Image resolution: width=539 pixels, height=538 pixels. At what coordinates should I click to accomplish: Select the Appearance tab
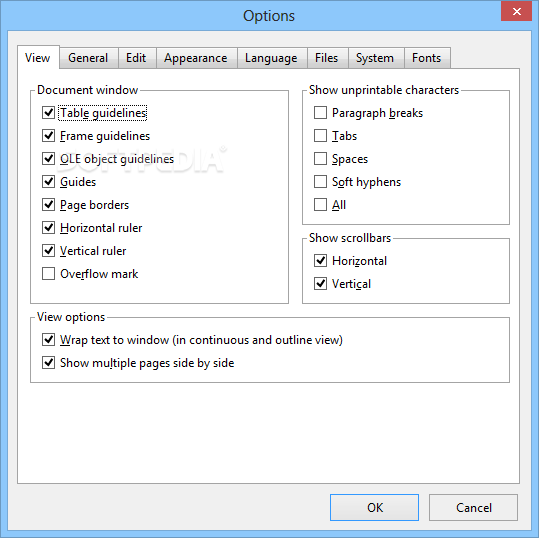pos(196,58)
